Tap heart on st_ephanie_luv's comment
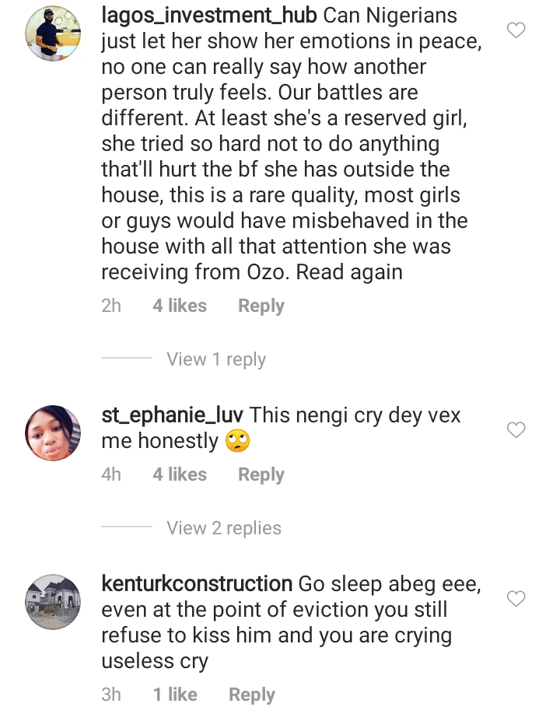Screen dimensions: 560x728 pyautogui.click(x=516, y=429)
